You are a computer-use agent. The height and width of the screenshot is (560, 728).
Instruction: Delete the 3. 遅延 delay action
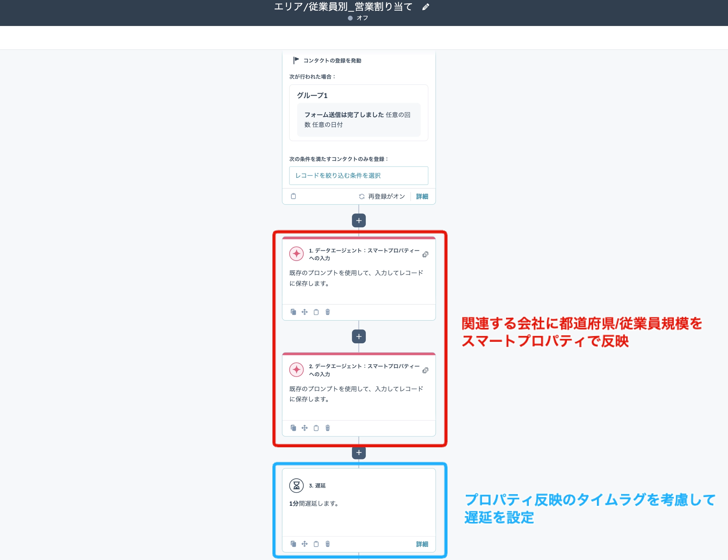(328, 544)
